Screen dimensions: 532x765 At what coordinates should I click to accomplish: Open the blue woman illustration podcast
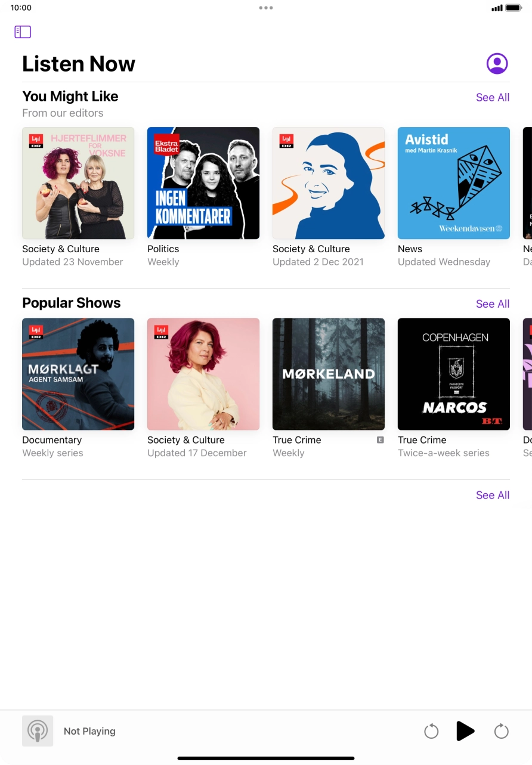(x=329, y=183)
